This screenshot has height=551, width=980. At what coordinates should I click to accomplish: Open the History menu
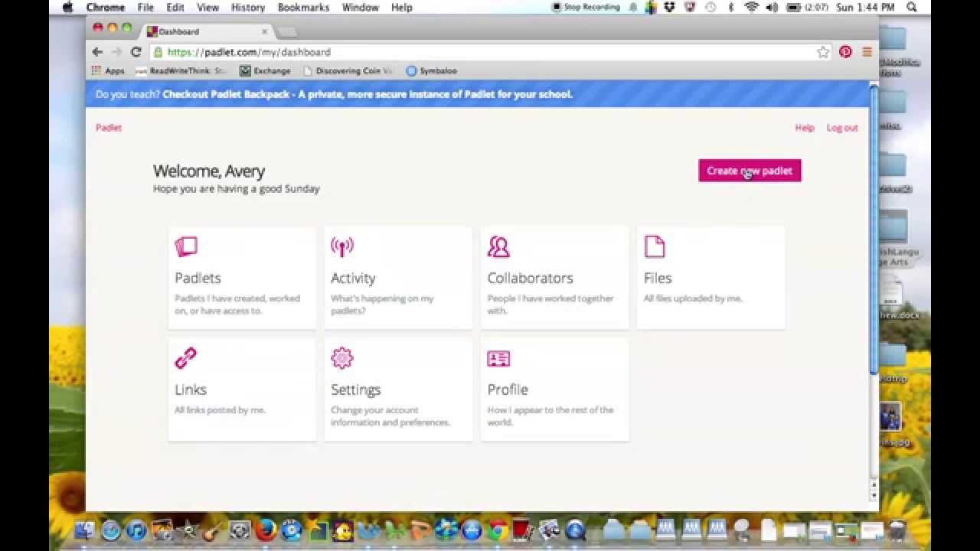(247, 7)
